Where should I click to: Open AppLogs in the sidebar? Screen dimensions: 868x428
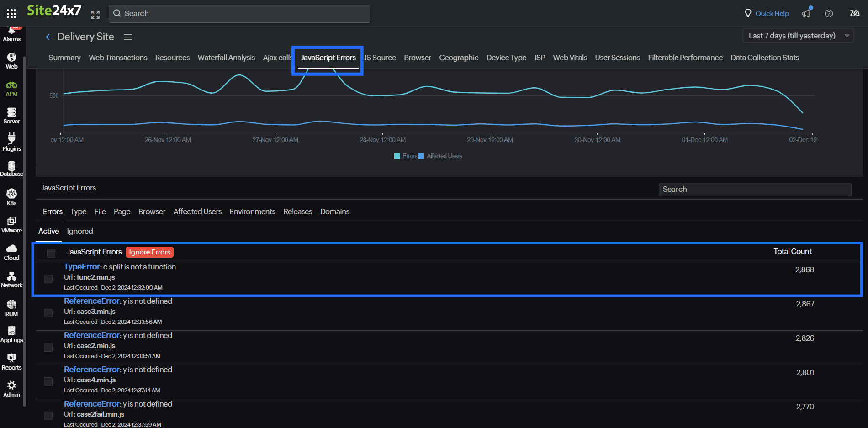12,334
